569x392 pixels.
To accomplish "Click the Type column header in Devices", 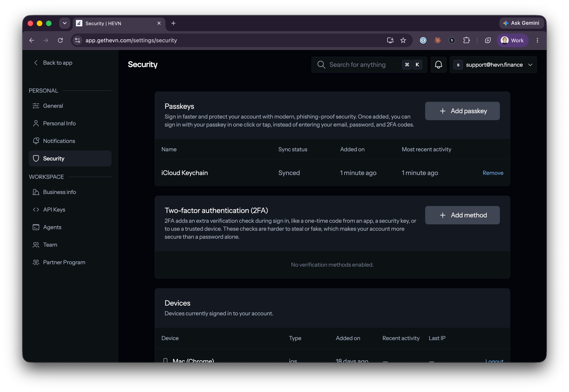I will (295, 338).
